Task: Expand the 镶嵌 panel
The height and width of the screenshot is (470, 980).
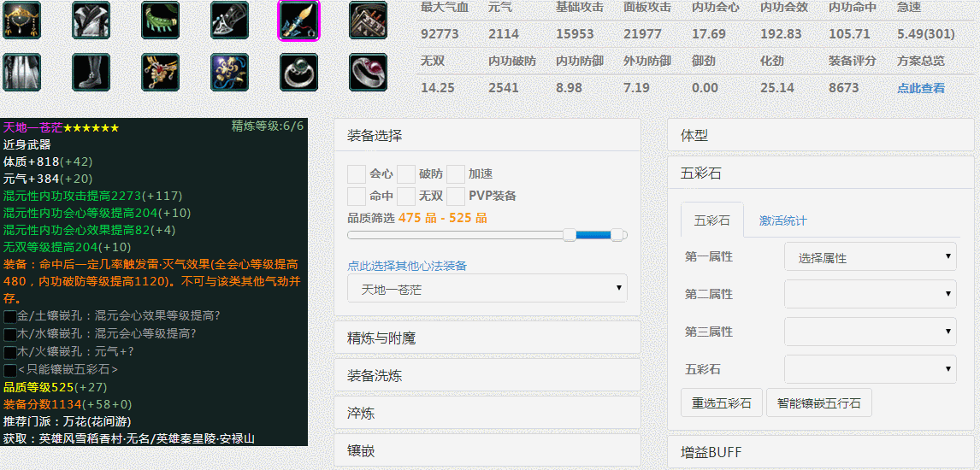Action: pos(487,450)
